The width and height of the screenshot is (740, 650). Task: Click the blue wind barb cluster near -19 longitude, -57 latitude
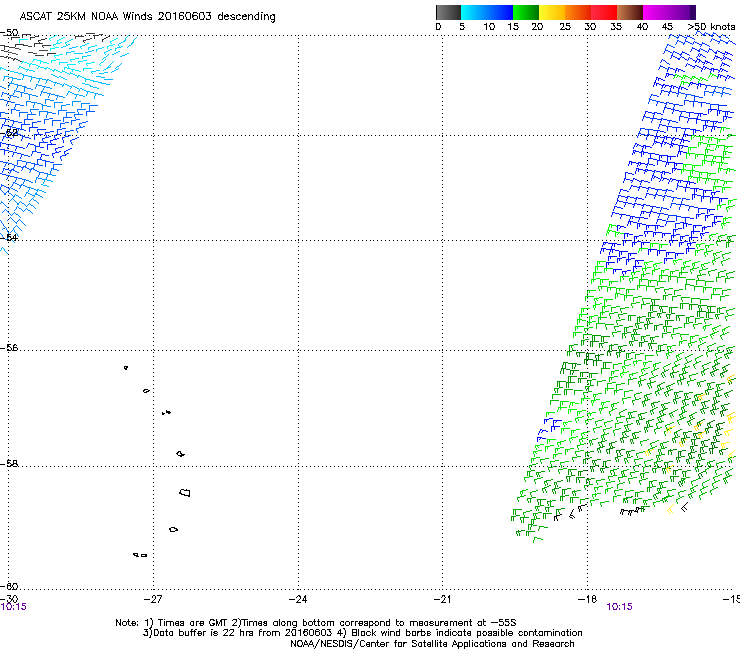pyautogui.click(x=549, y=429)
